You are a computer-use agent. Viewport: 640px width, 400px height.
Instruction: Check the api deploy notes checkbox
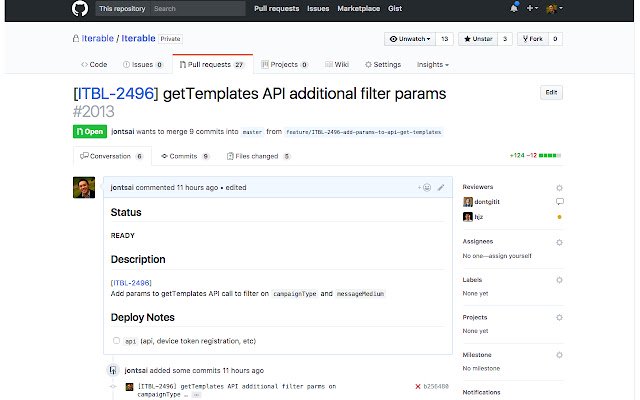(116, 340)
